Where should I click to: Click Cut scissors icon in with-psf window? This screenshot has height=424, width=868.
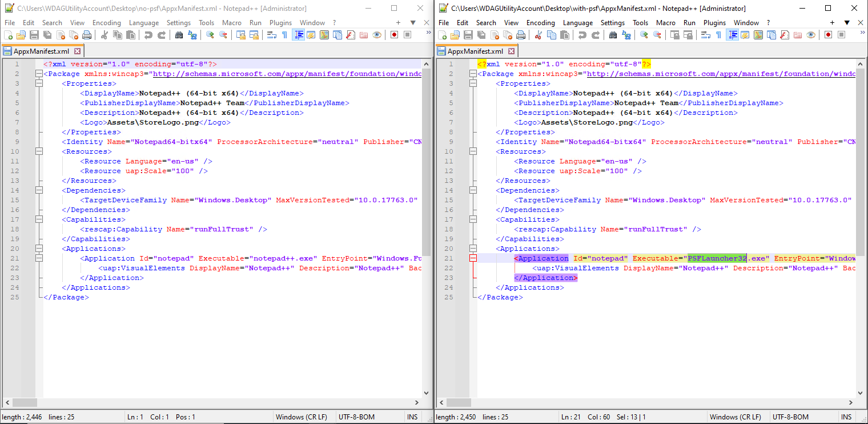point(538,35)
